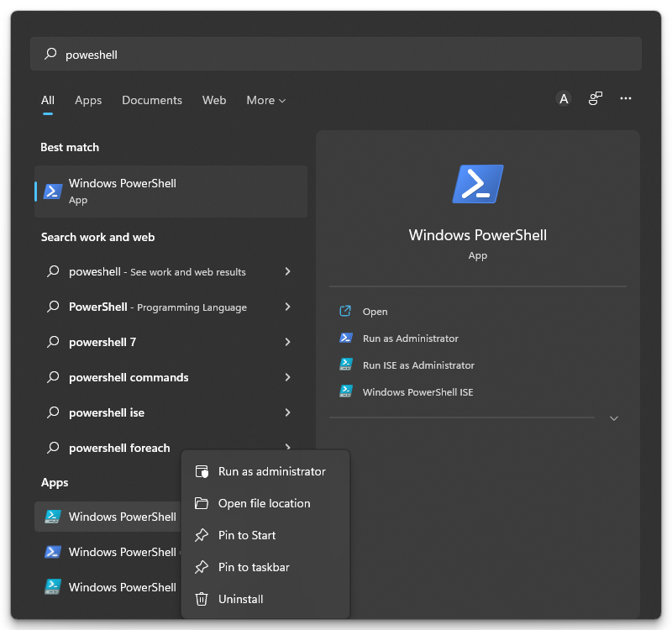Click the pin icon beside Pin to Start

coord(202,535)
